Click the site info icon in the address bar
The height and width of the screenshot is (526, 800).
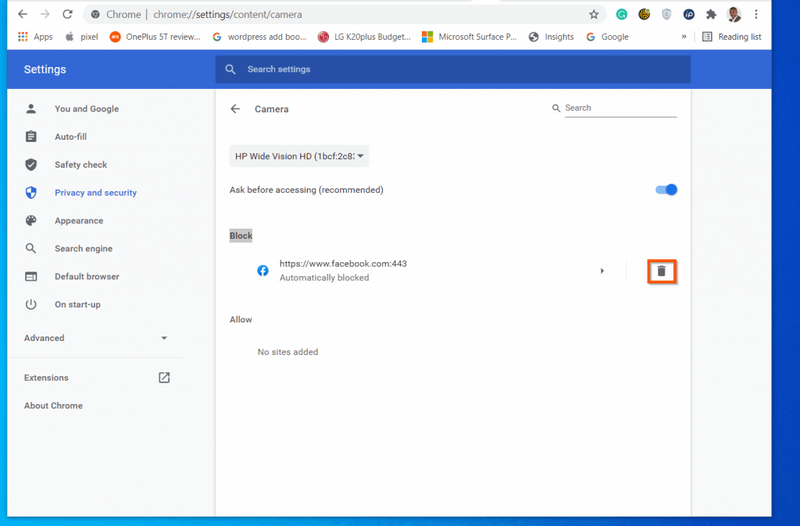point(95,14)
